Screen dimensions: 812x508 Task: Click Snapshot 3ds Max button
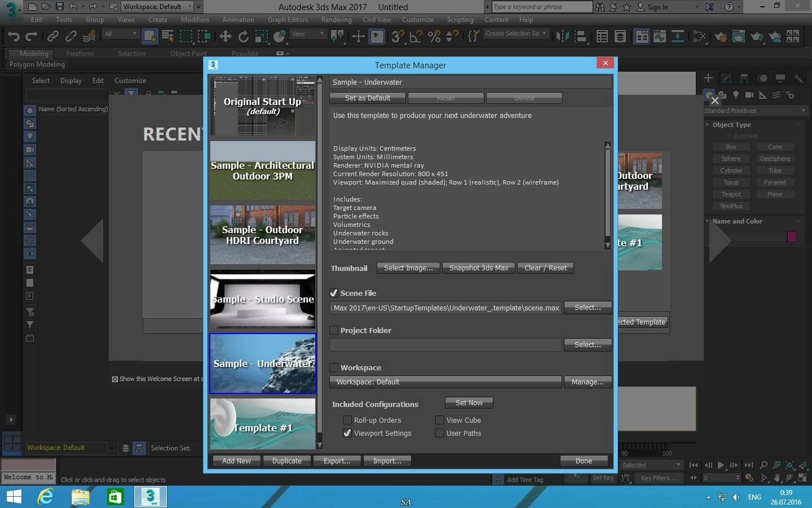coord(479,268)
